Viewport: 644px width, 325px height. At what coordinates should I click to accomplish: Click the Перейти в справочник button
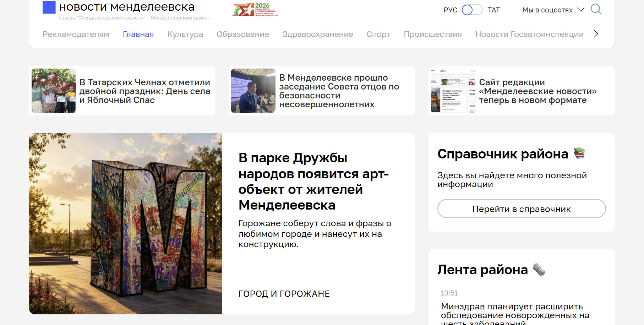pyautogui.click(x=522, y=208)
